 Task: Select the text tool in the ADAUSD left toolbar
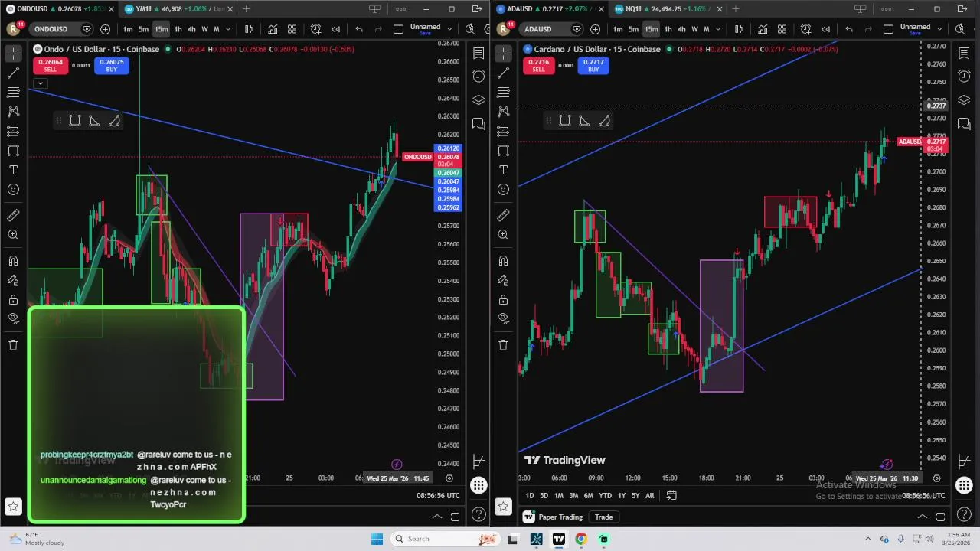click(503, 170)
